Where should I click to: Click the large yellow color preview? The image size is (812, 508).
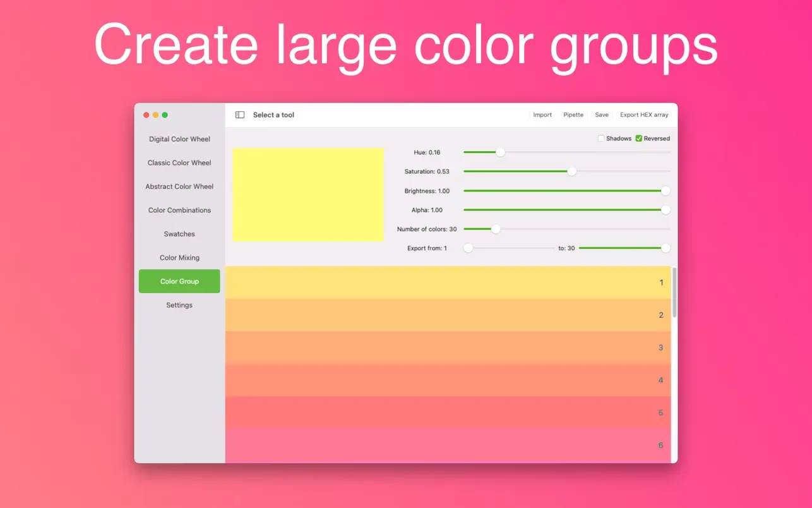click(308, 194)
